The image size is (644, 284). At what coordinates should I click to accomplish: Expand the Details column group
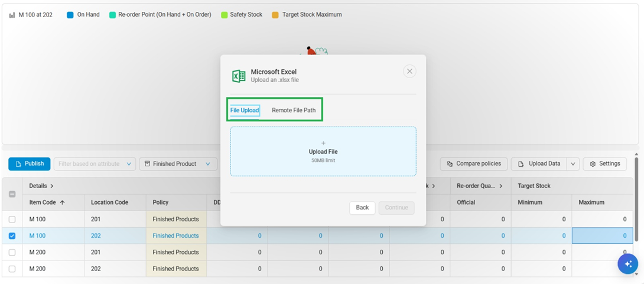[x=51, y=186]
